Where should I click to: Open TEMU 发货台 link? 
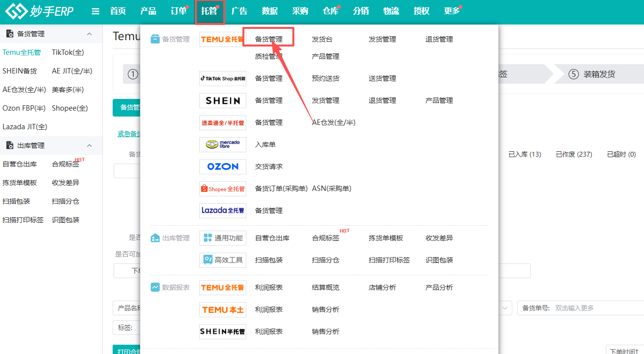pyautogui.click(x=322, y=39)
